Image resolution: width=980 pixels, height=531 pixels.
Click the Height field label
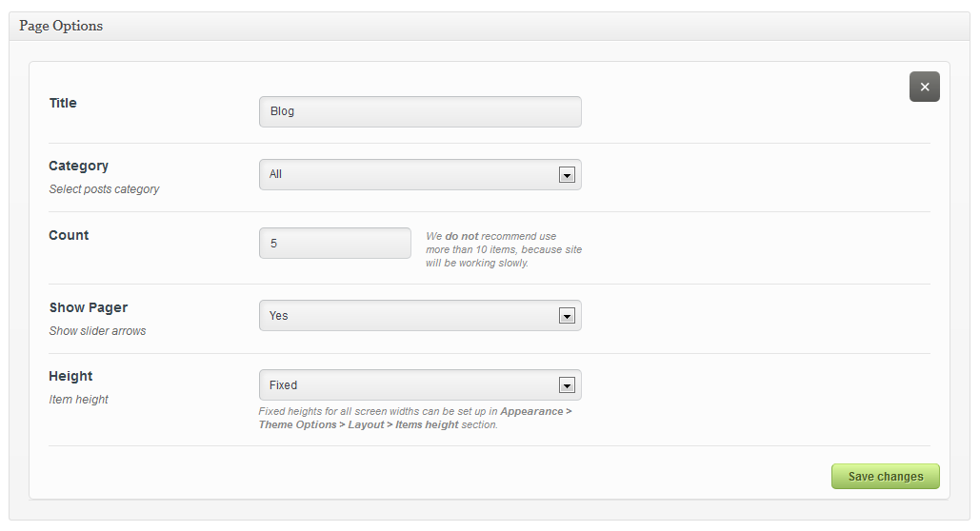tap(70, 376)
